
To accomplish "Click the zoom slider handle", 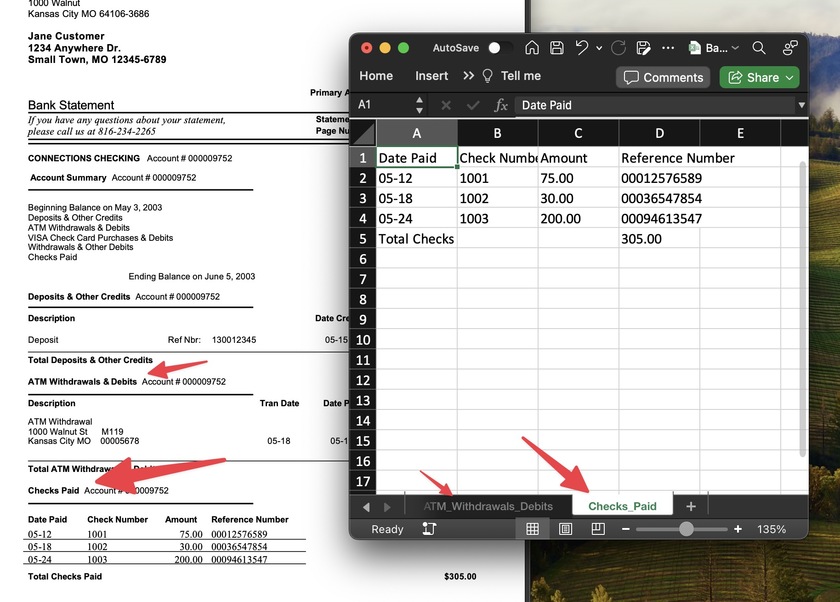I will tap(686, 529).
